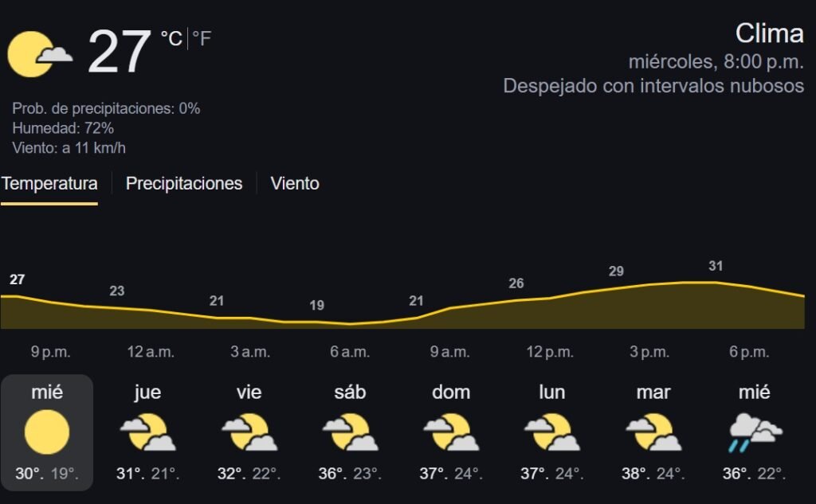Switch units to °F
The height and width of the screenshot is (504, 816).
tap(202, 38)
